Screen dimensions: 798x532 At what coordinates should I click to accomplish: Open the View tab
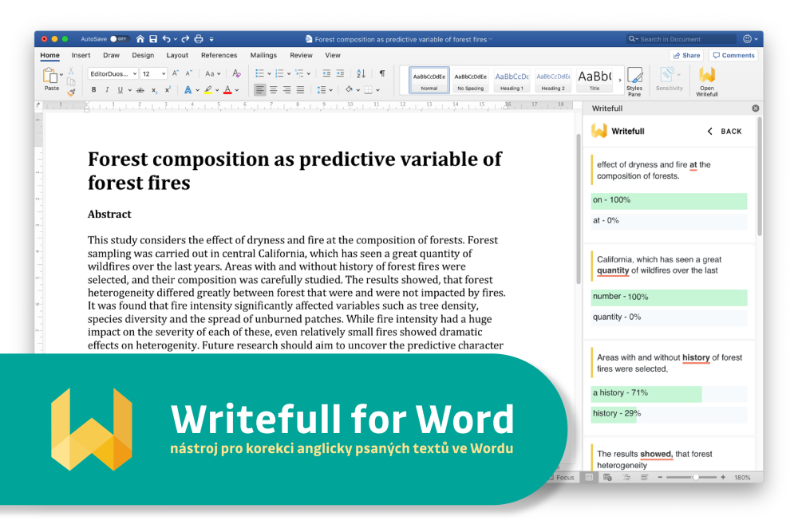333,55
